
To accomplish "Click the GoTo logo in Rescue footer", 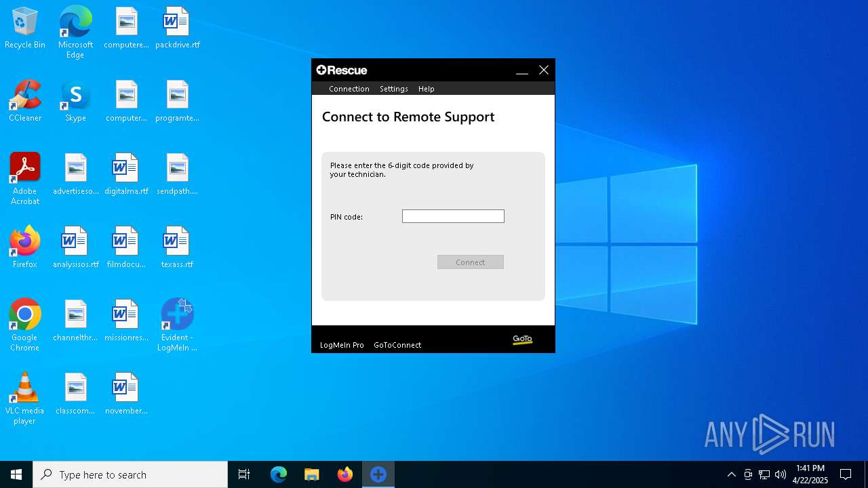I will [522, 340].
